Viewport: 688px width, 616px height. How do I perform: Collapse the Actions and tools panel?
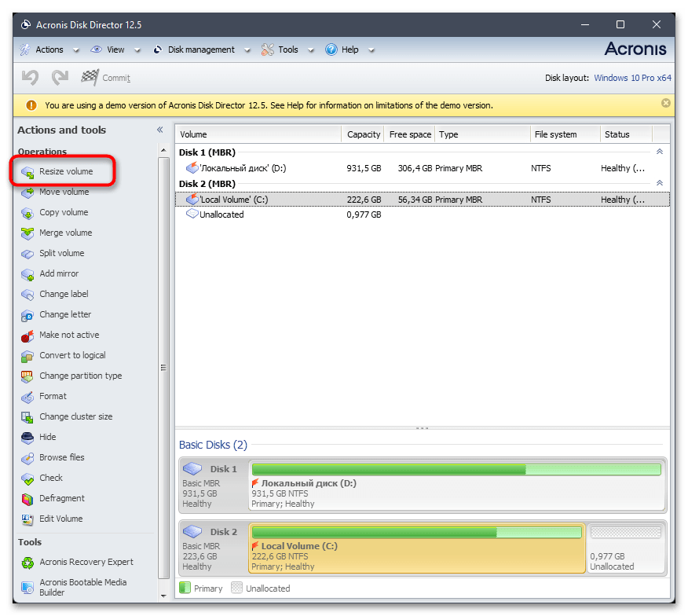pyautogui.click(x=159, y=130)
